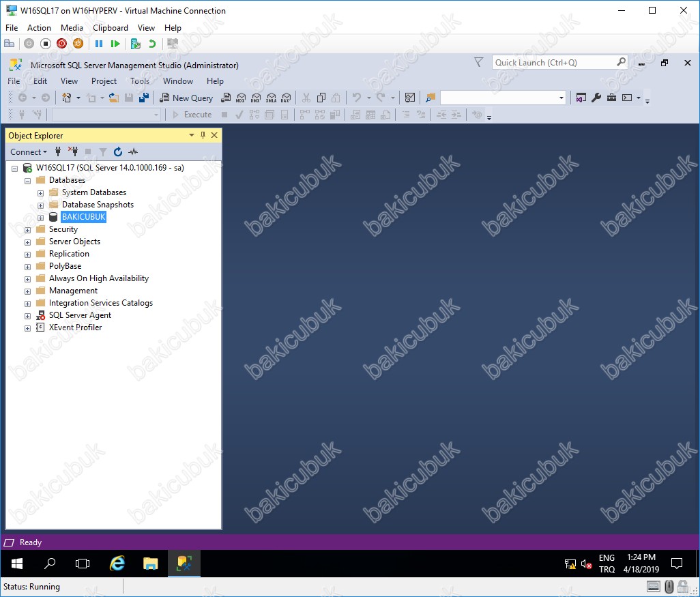Click the red Shut Down VM icon
The image size is (700, 597).
(x=61, y=44)
